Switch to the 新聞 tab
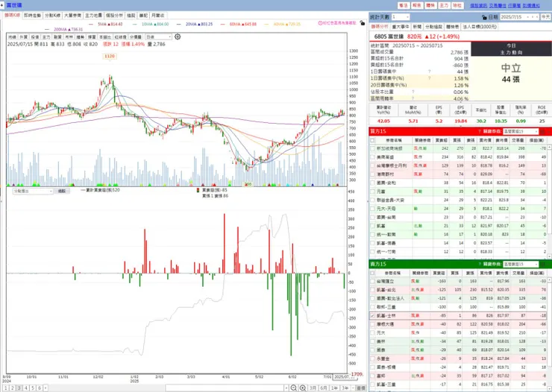552x392 pixels. coord(417,27)
